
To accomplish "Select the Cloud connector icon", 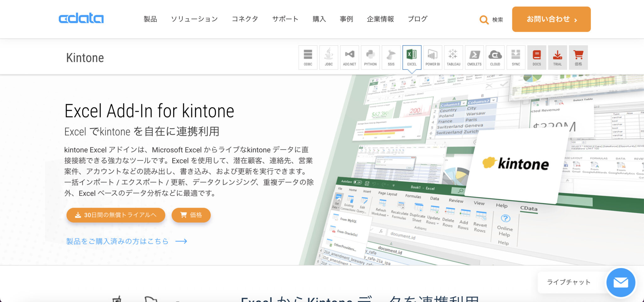I will tap(495, 57).
